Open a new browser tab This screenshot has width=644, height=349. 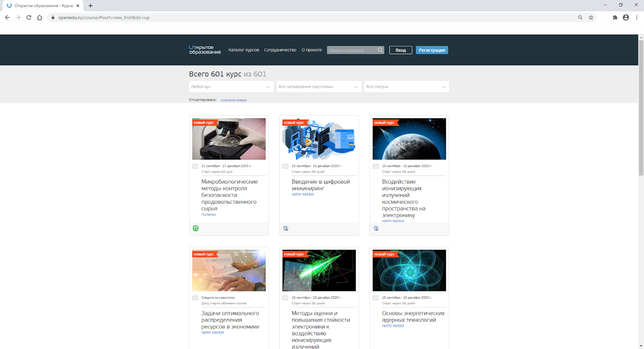[x=91, y=6]
